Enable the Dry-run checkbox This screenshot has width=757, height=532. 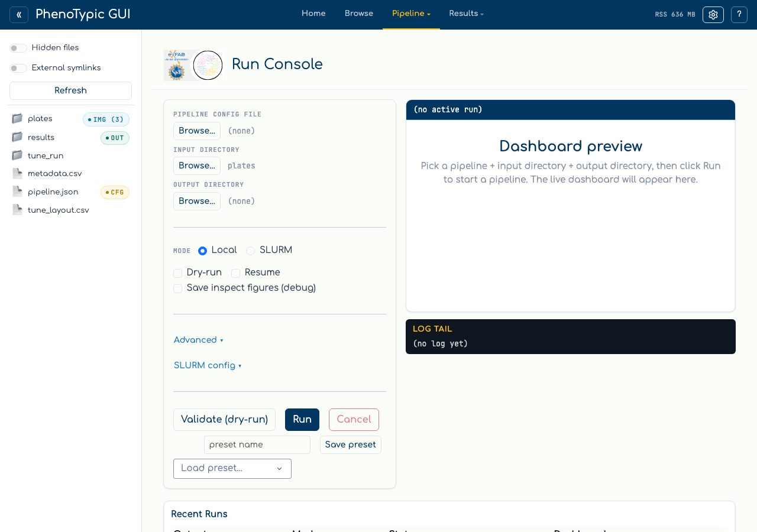click(177, 273)
